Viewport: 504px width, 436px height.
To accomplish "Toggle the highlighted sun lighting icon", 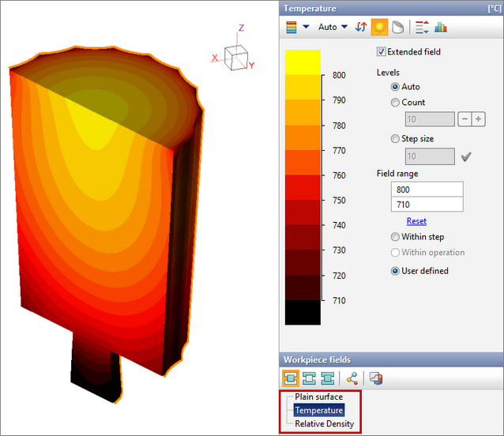I will pyautogui.click(x=380, y=27).
